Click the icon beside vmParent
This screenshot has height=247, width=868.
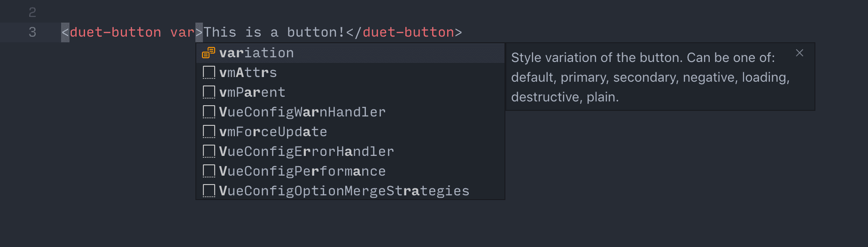click(x=209, y=92)
